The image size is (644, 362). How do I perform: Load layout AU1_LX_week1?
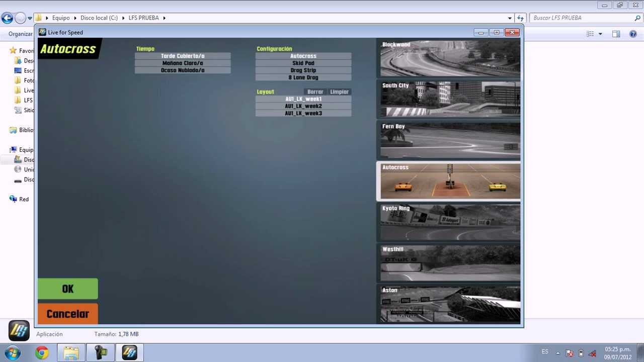[x=303, y=99]
